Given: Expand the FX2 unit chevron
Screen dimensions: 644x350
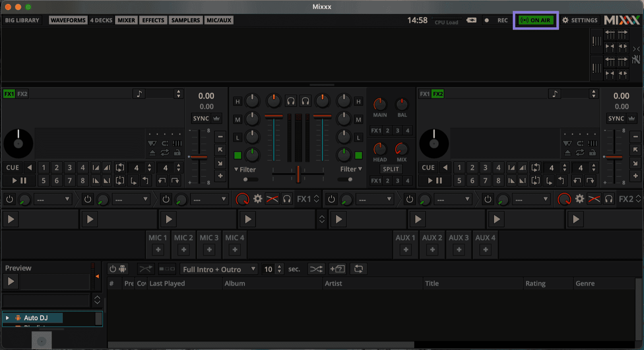Looking at the screenshot, I should [x=638, y=199].
